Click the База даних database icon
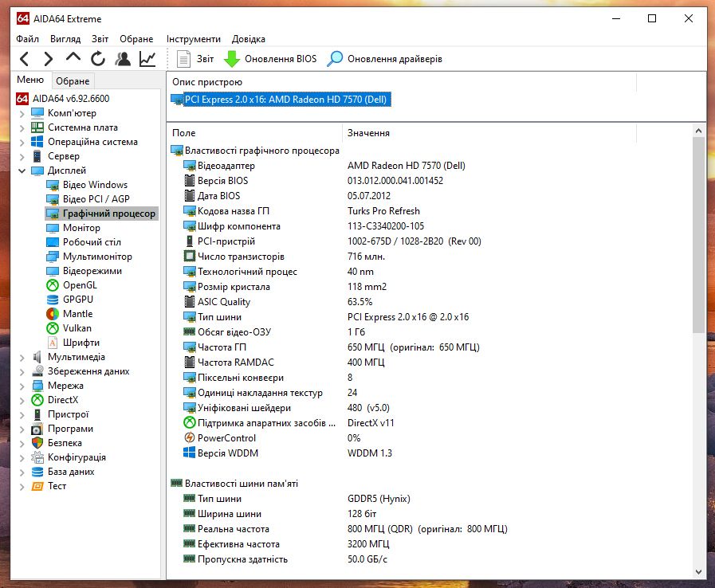This screenshot has height=588, width=715. tap(37, 472)
